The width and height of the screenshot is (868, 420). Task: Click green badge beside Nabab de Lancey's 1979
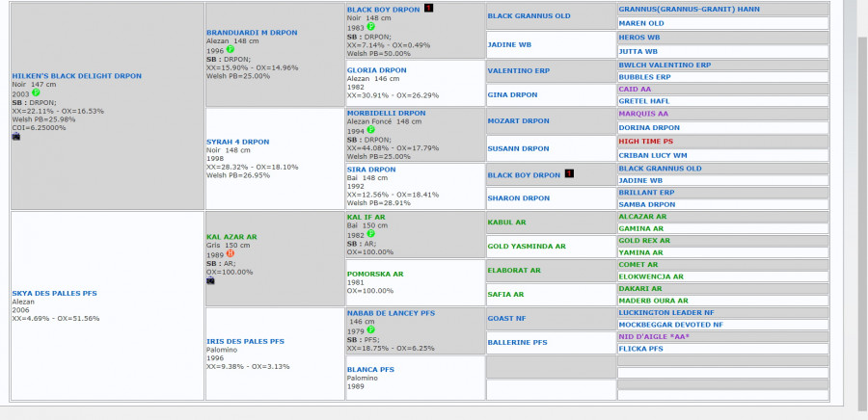pyautogui.click(x=370, y=330)
